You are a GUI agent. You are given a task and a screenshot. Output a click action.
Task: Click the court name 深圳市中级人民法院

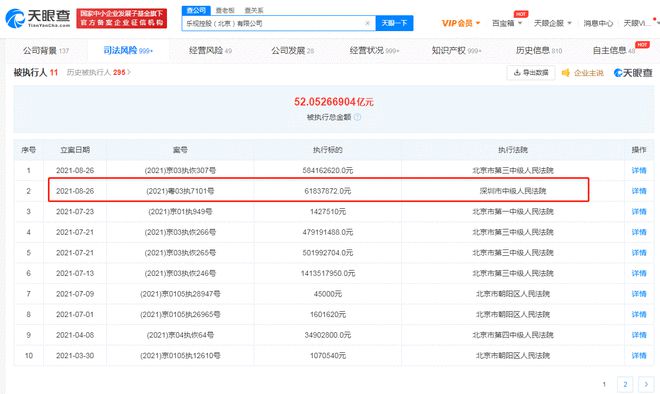pyautogui.click(x=513, y=191)
